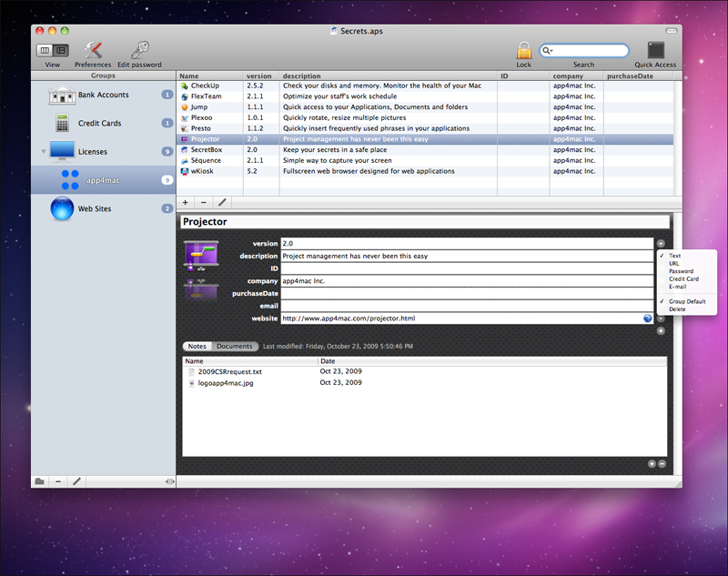Switch to left half of View control

(45, 50)
